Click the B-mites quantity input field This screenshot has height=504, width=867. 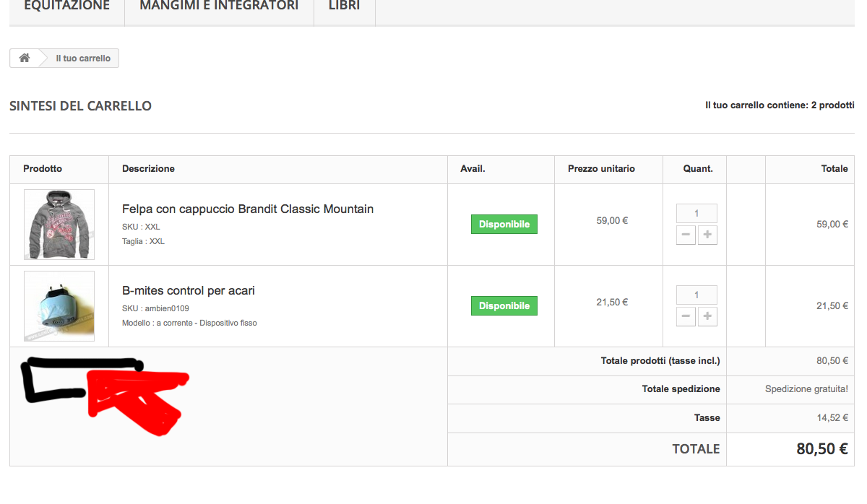(x=696, y=295)
